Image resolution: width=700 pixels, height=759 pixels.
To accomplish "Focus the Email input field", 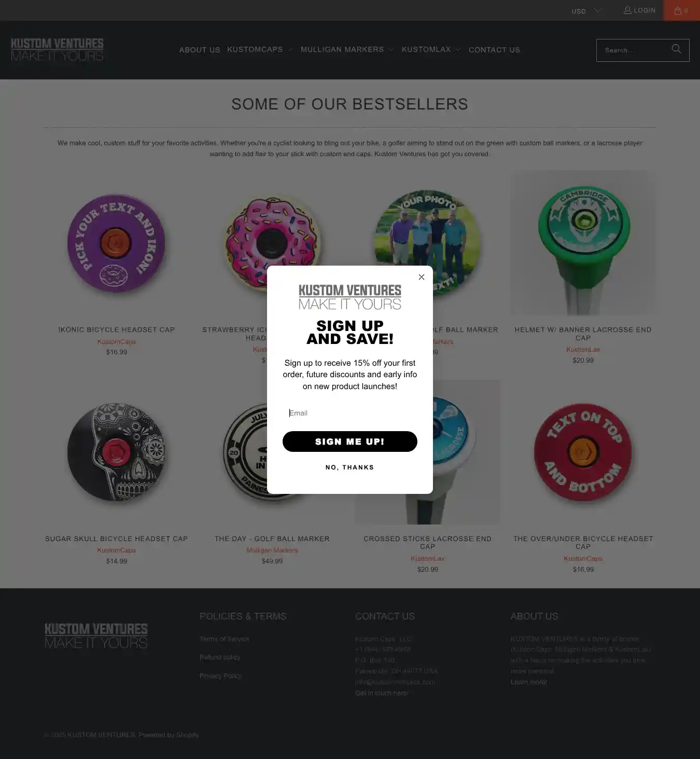I will click(x=350, y=413).
